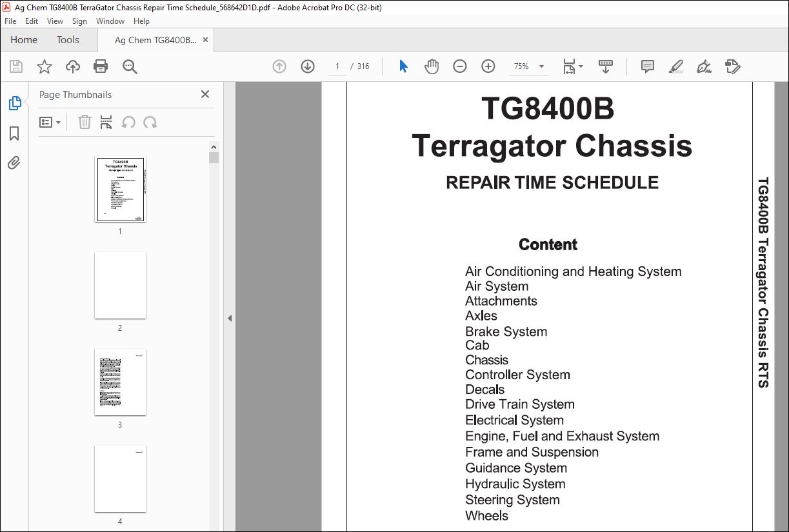The width and height of the screenshot is (789, 532).
Task: Switch to the Home tab
Action: click(x=24, y=40)
